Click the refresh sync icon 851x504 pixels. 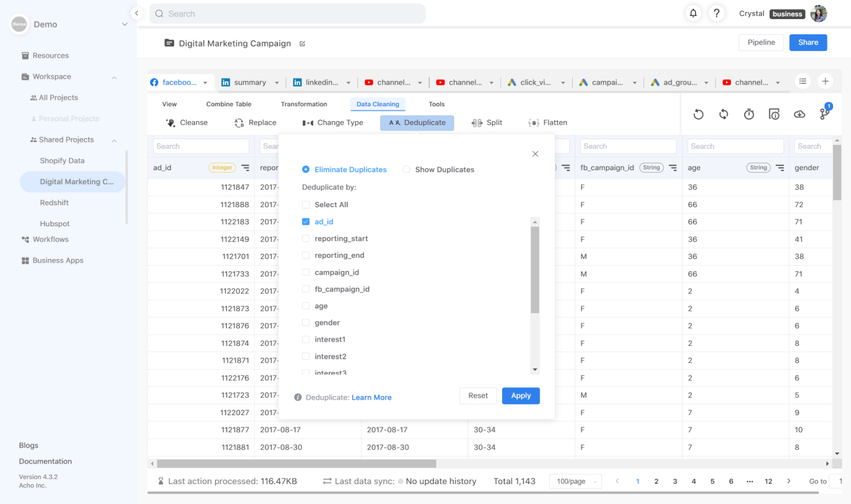[x=723, y=114]
